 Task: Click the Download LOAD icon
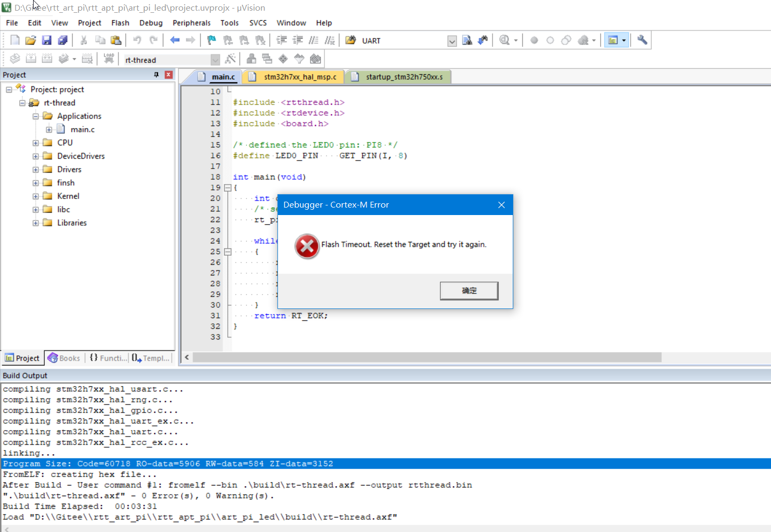click(109, 59)
